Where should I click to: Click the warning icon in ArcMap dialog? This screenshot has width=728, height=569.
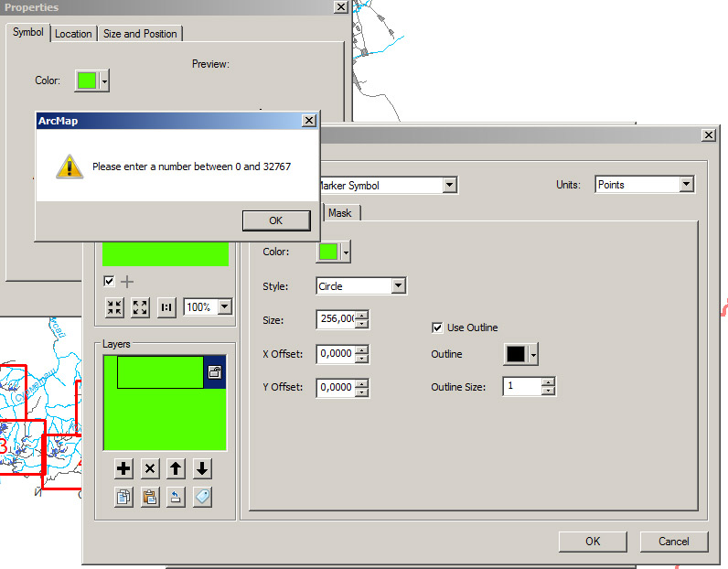click(70, 166)
